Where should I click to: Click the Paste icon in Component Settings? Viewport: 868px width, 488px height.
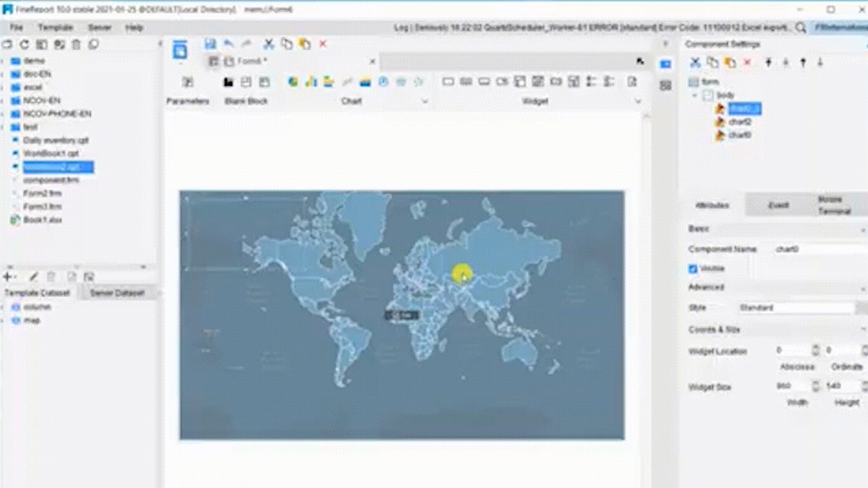click(x=731, y=63)
